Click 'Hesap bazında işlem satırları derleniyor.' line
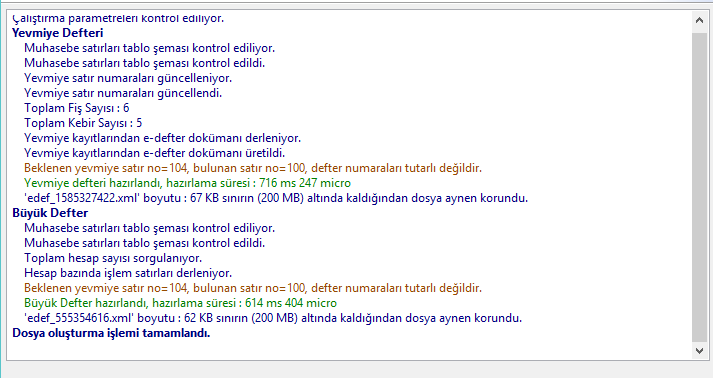 tap(128, 273)
